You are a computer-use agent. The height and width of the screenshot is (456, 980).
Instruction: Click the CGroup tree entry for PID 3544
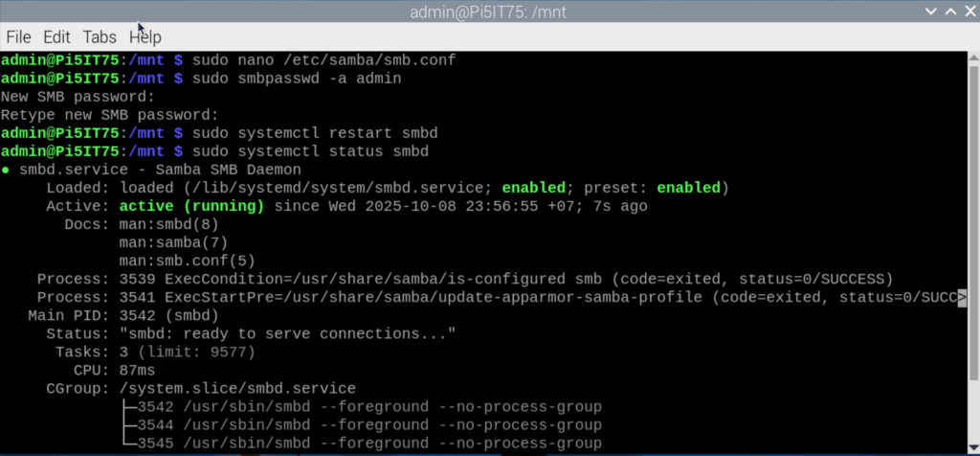(x=363, y=425)
